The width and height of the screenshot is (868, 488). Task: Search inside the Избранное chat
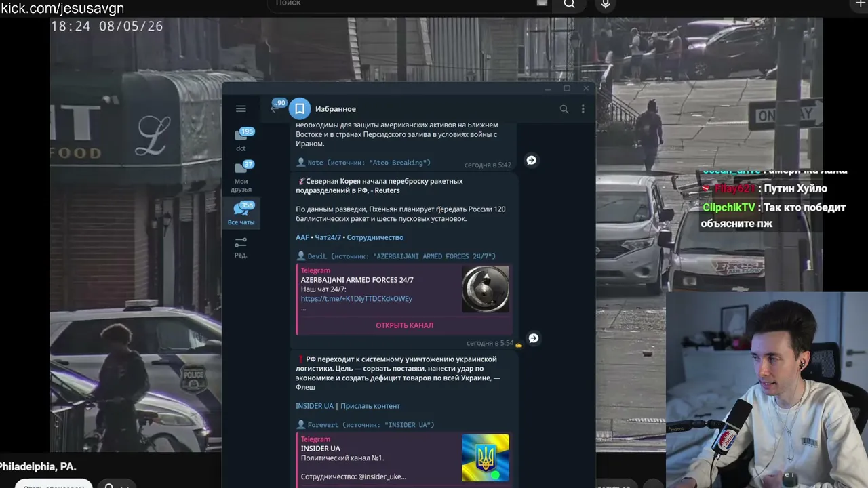pos(564,109)
